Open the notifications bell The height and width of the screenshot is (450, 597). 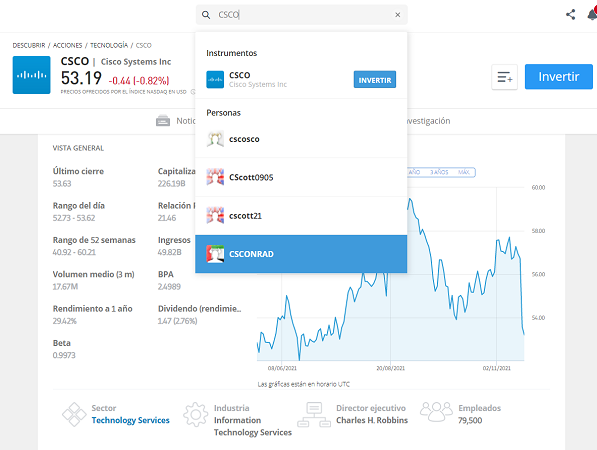592,15
